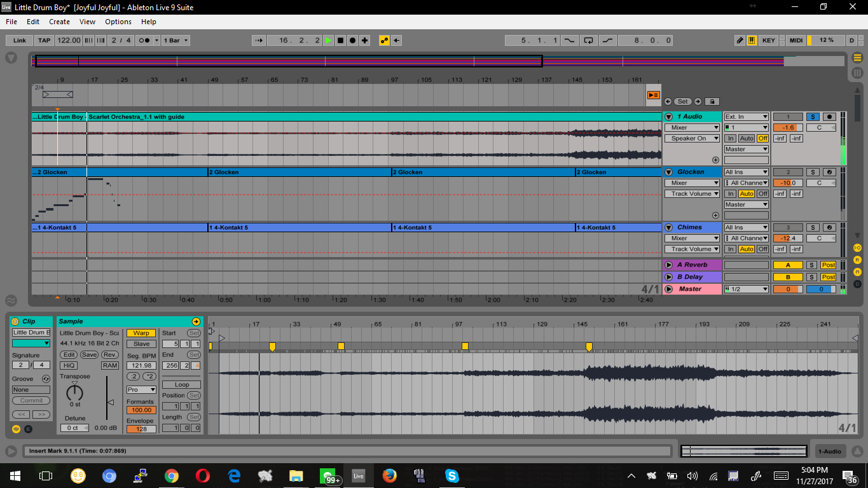Toggle the Info View triangle at bottom left
868x488 pixels.
click(x=11, y=451)
